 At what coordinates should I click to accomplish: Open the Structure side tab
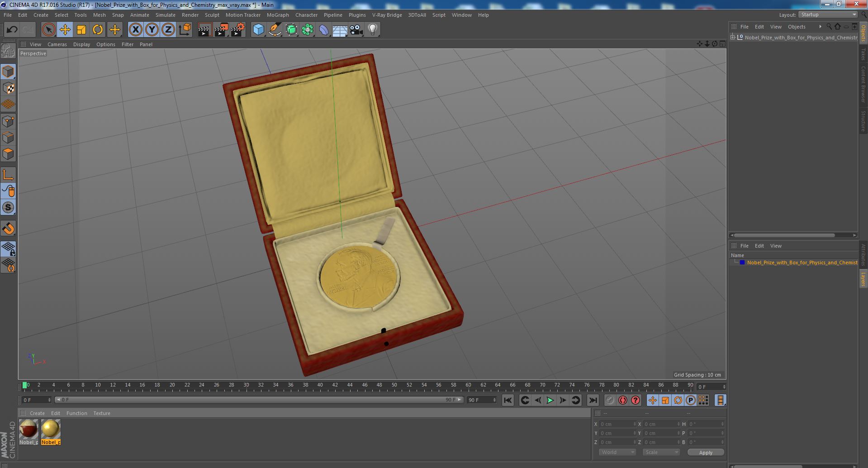coord(863,121)
